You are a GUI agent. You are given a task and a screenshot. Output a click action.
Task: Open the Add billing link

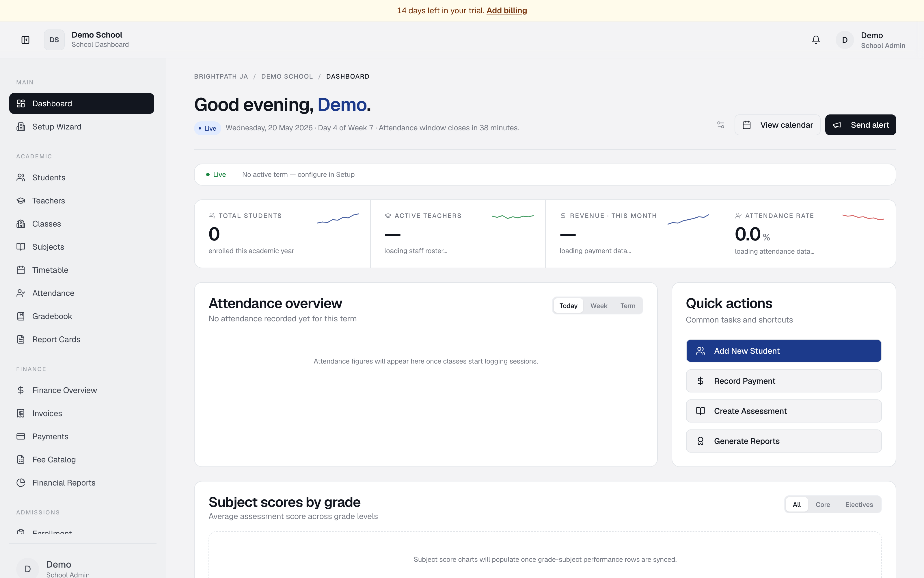(506, 11)
